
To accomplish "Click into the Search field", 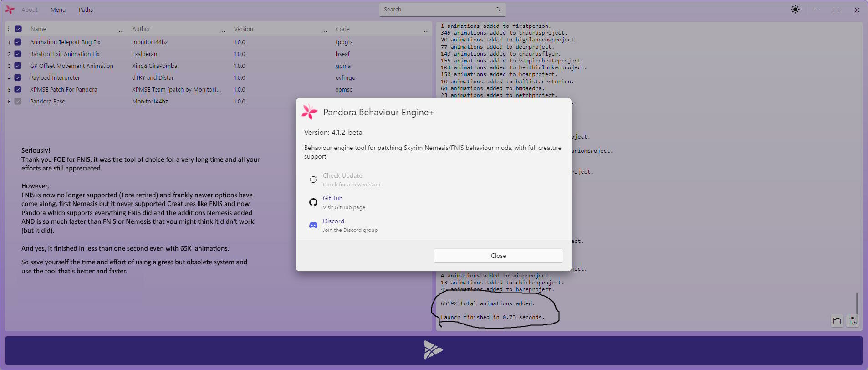I will 442,10.
